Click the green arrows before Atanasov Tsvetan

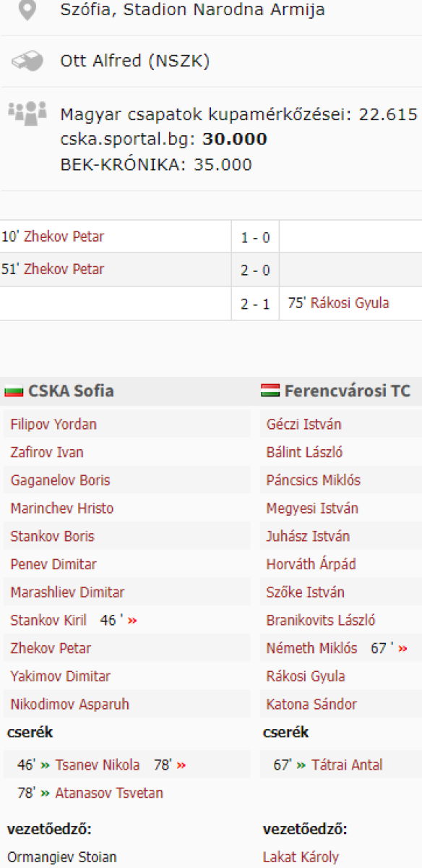pos(45,793)
